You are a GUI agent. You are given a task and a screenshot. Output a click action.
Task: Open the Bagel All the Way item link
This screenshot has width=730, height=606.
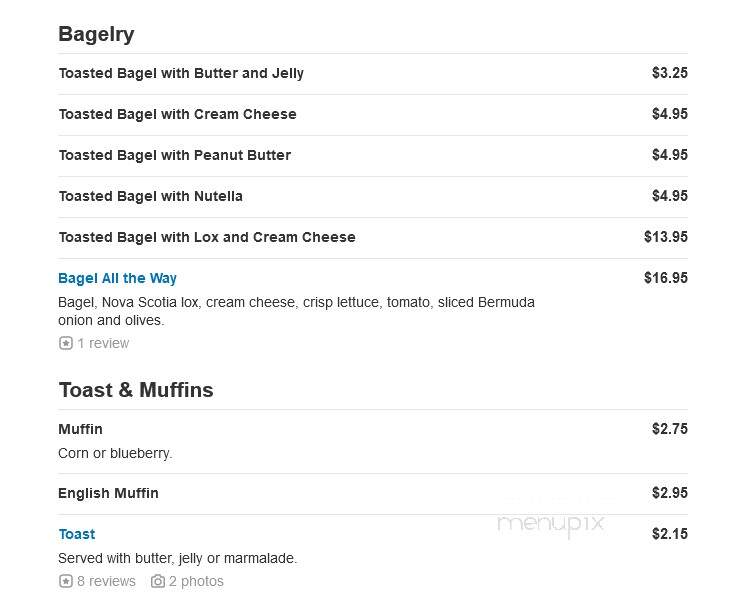[x=117, y=278]
